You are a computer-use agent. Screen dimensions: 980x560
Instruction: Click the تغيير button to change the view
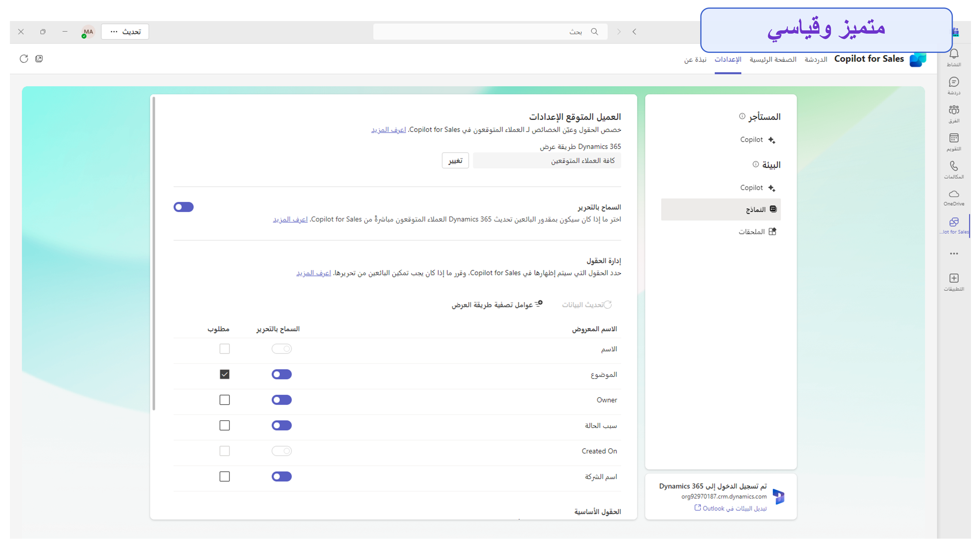tap(455, 160)
